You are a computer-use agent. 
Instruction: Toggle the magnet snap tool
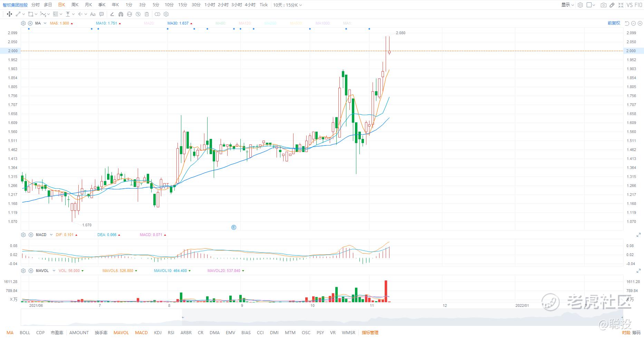point(121,14)
